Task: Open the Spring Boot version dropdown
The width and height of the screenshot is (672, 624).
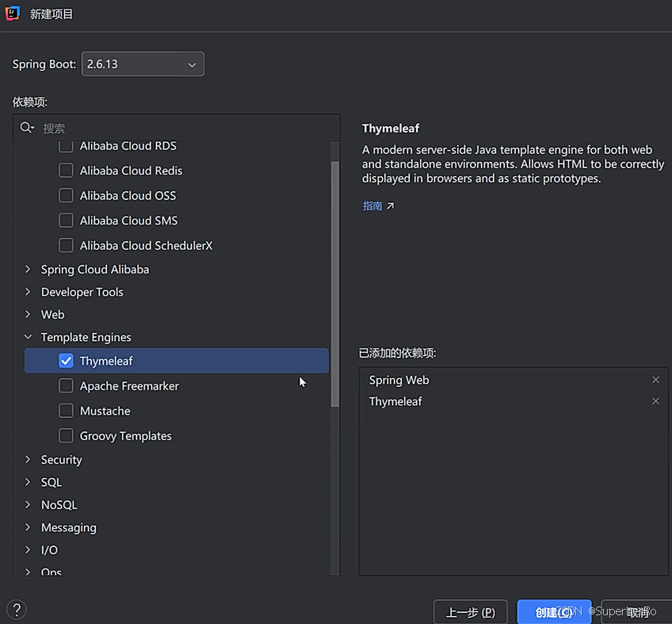Action: [x=143, y=64]
